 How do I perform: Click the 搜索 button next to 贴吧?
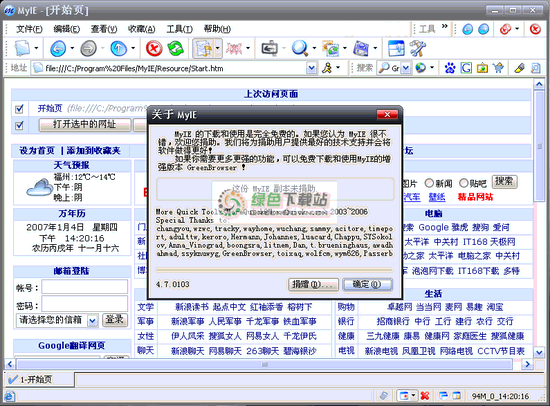click(504, 182)
